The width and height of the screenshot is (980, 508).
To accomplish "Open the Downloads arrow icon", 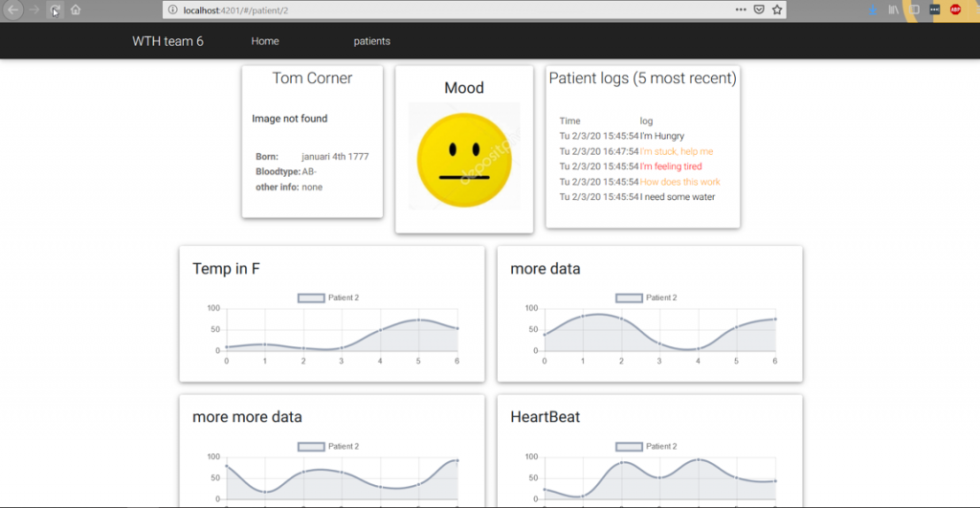I will 873,10.
